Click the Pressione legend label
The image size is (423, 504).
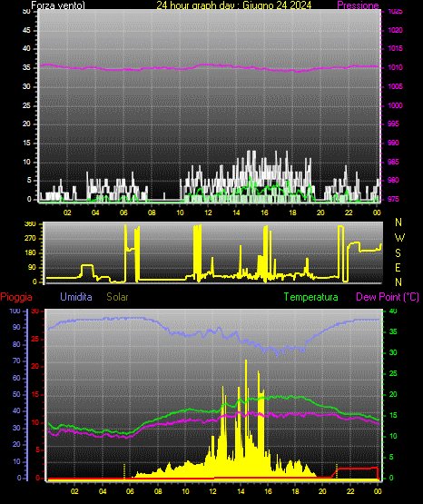358,5
